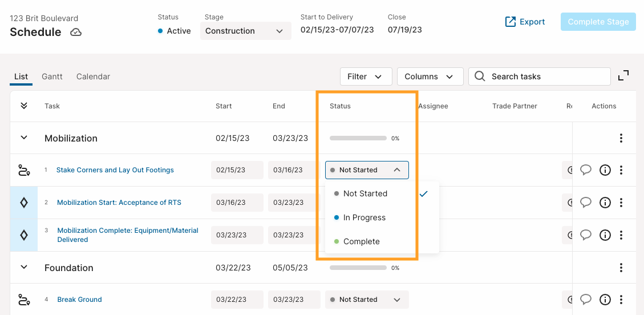The image size is (644, 315).
Task: Open info for Mobilization Start row
Action: coord(605,203)
